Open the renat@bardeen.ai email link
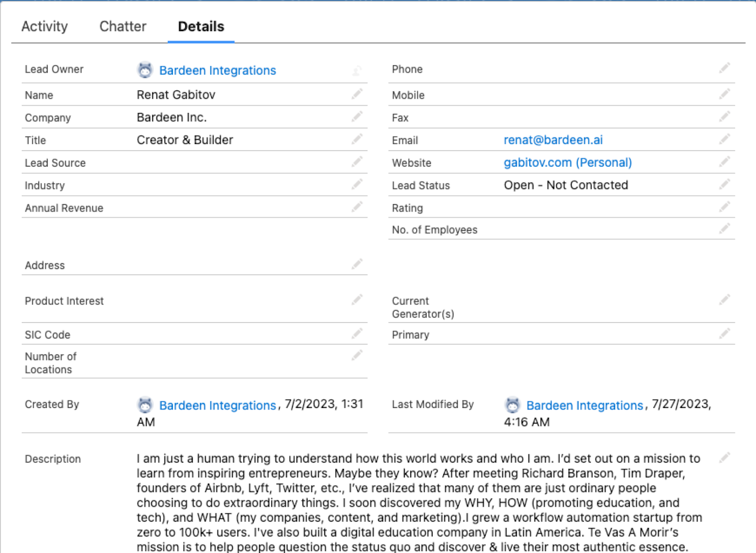Image resolution: width=756 pixels, height=553 pixels. pos(553,140)
